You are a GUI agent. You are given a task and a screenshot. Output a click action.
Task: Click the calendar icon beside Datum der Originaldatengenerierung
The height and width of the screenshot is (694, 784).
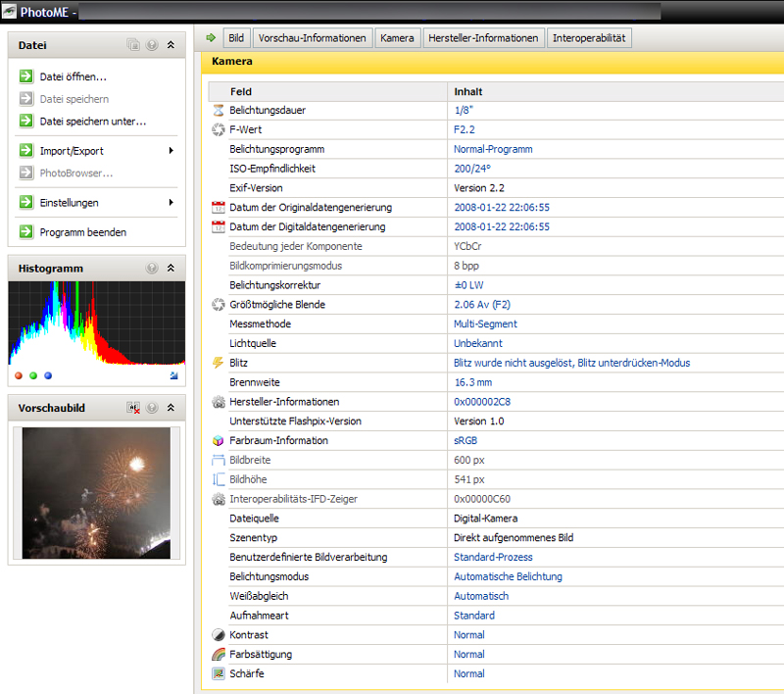coord(219,208)
